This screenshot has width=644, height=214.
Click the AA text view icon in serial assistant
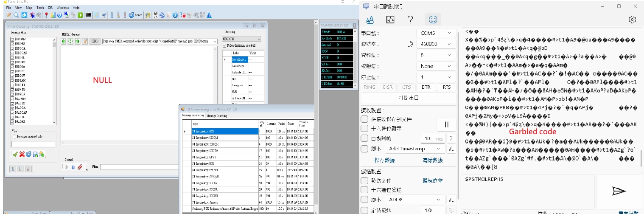pos(370,19)
